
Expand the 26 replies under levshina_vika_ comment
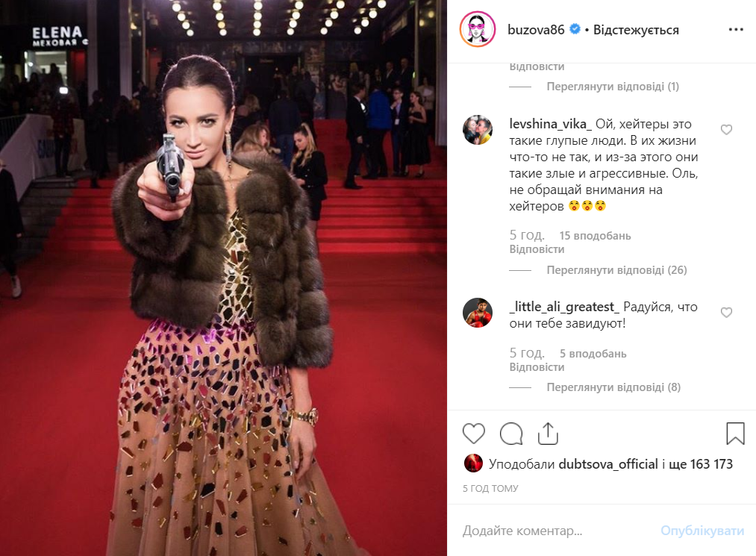[616, 270]
